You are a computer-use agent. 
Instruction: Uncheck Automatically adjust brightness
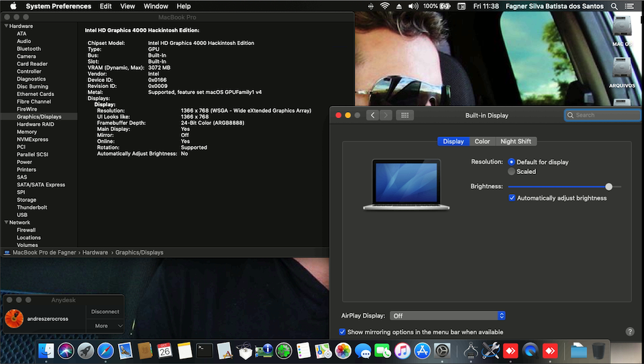[512, 198]
